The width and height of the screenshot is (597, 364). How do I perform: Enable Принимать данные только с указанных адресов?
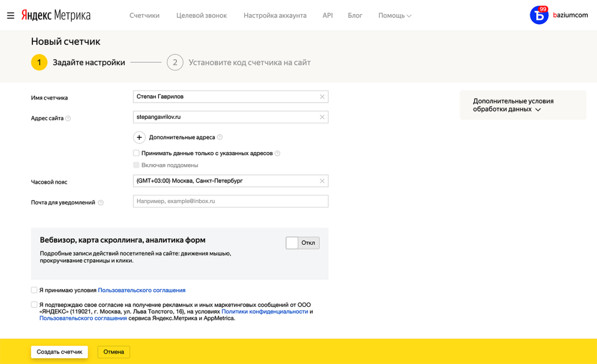click(136, 153)
